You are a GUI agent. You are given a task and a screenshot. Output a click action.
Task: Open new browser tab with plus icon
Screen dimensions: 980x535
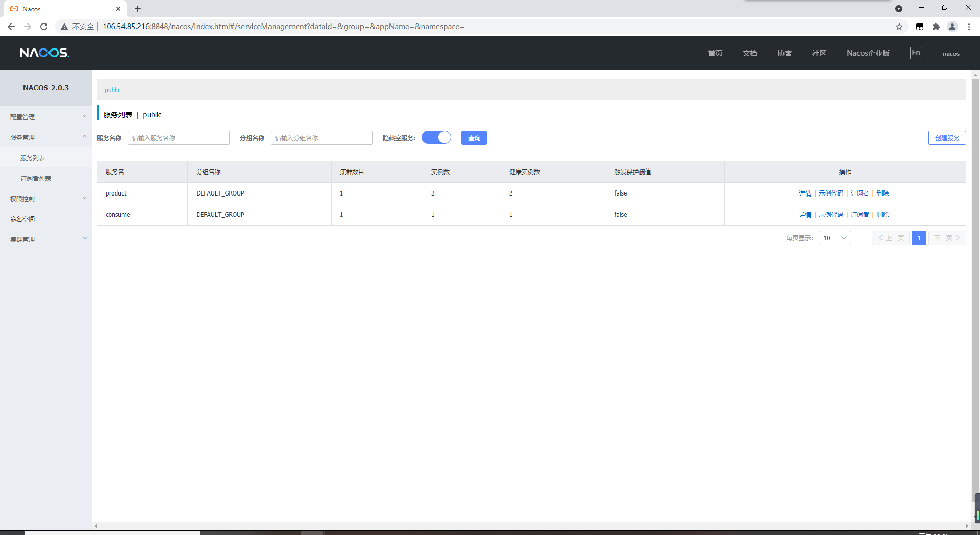point(138,9)
